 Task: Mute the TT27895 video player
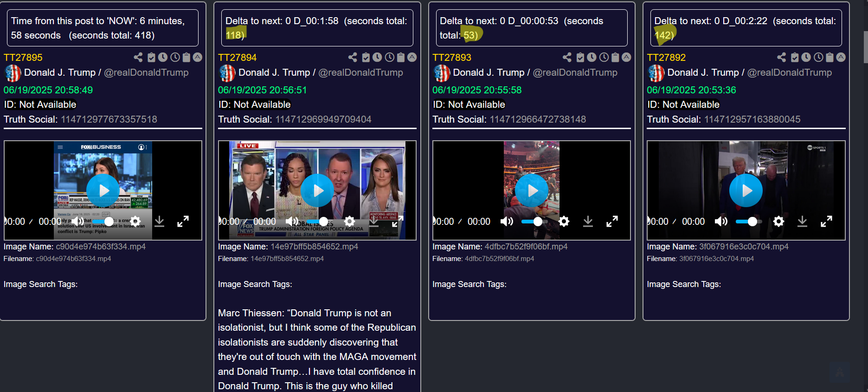(x=78, y=221)
